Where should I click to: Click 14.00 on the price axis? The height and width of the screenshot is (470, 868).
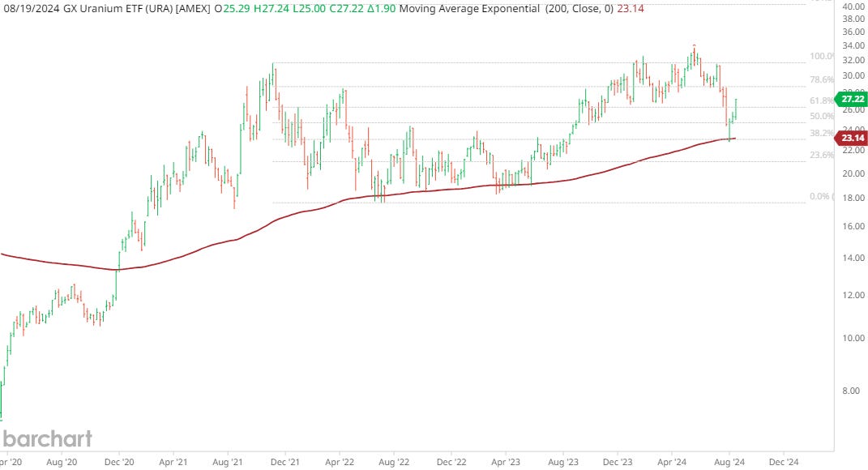853,258
